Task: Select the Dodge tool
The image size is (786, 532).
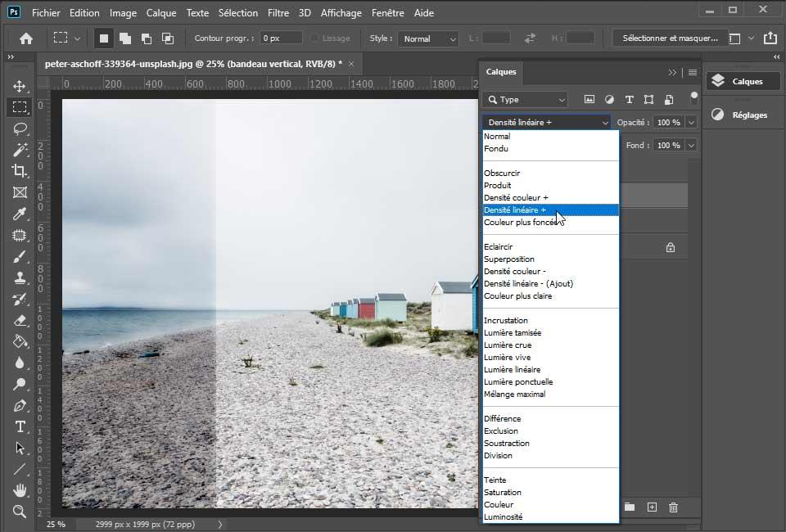Action: coord(20,384)
